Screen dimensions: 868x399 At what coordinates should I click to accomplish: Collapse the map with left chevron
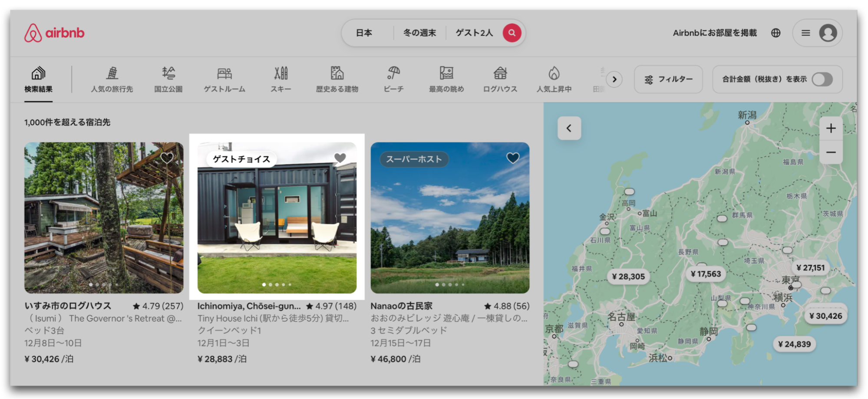click(569, 128)
